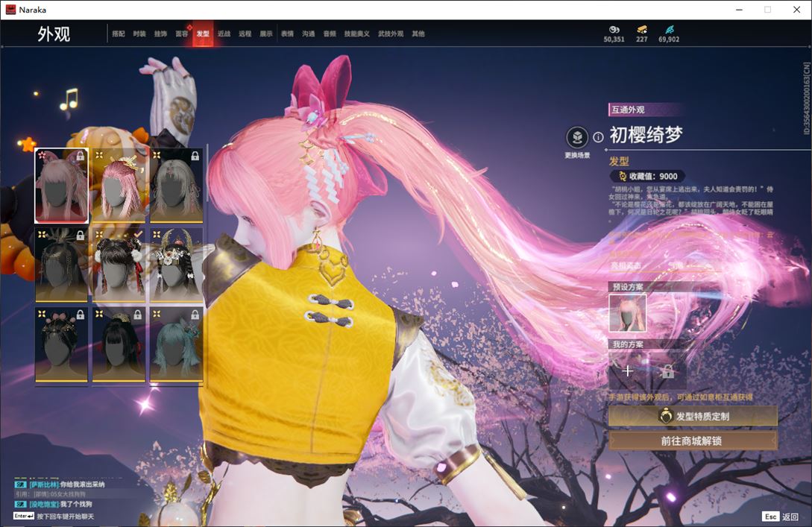The image size is (812, 527).
Task: Click the 初樱绮梦 title
Action: 646,135
